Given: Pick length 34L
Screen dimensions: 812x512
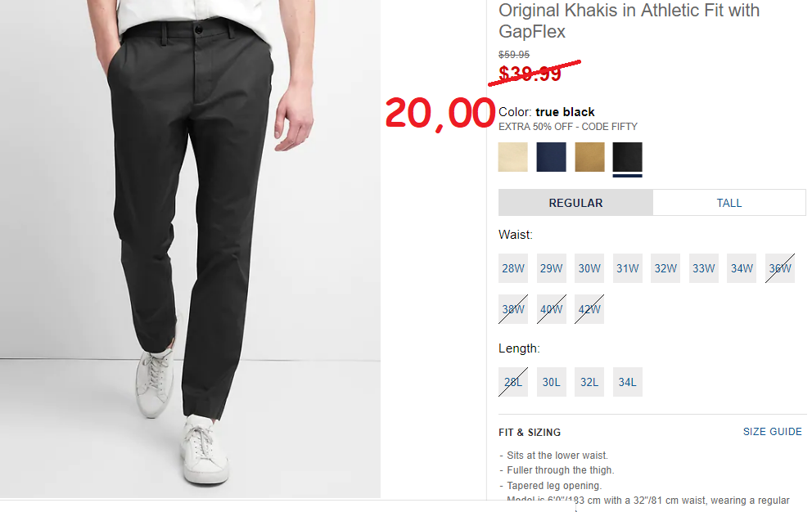Looking at the screenshot, I should point(627,382).
